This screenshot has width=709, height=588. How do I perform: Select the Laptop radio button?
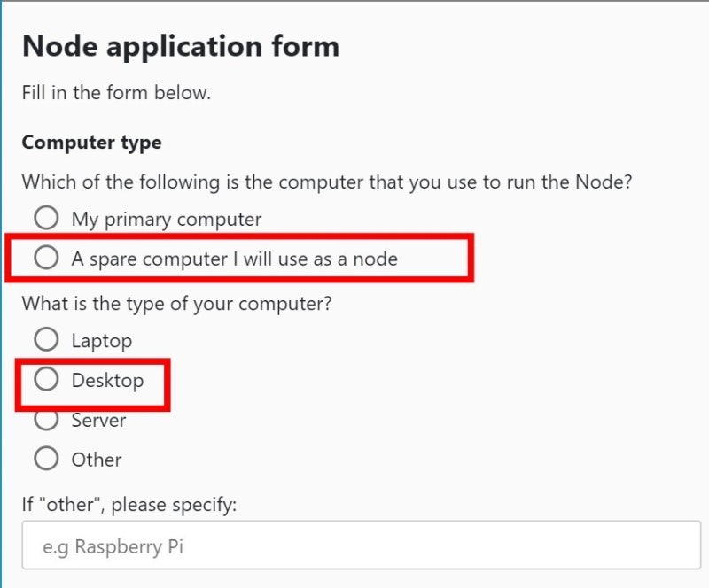(x=46, y=340)
